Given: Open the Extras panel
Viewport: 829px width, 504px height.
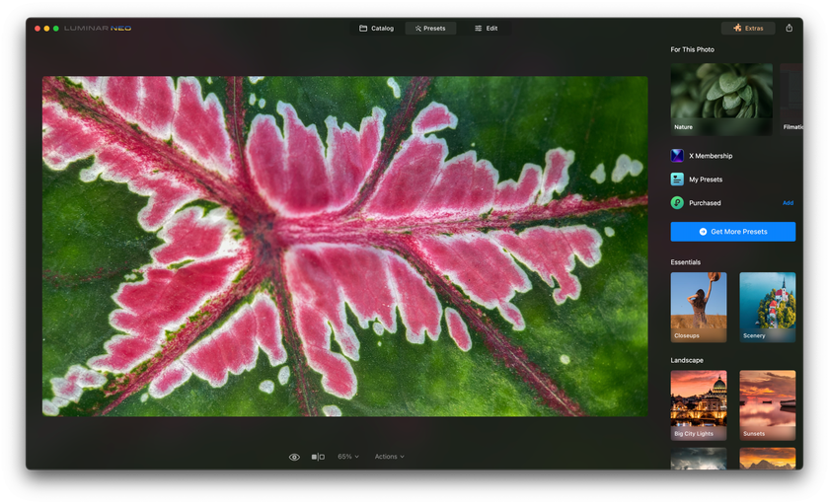Looking at the screenshot, I should tap(748, 28).
